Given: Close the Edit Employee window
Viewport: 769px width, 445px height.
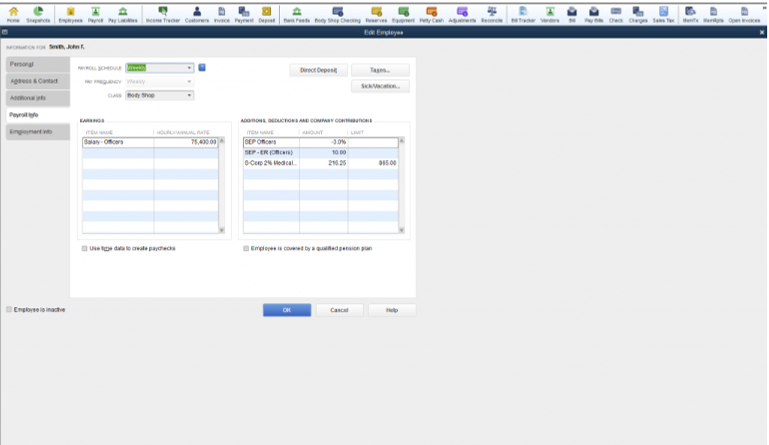Looking at the screenshot, I should [x=762, y=32].
